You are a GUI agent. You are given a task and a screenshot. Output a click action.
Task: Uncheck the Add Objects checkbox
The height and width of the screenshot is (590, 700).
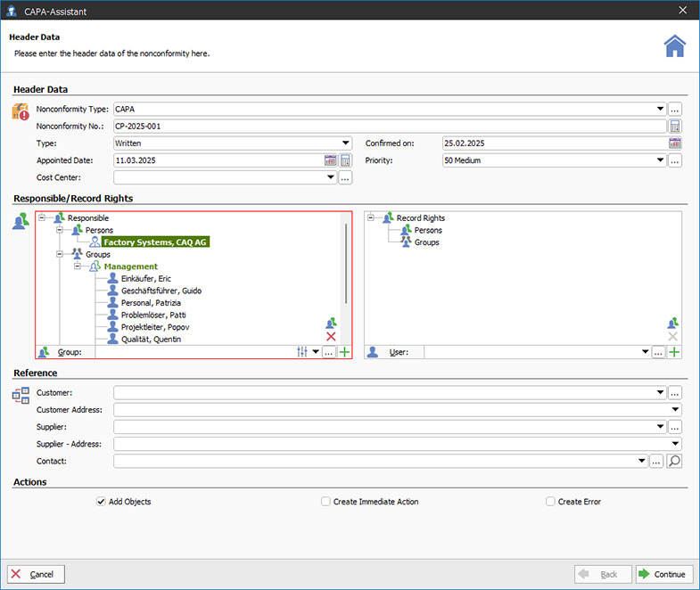[x=102, y=502]
